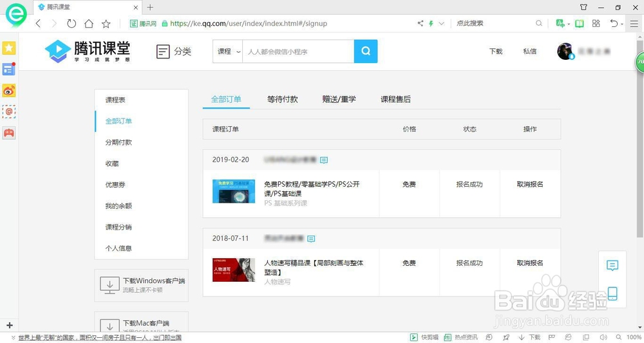Screen dimensions: 644x343
Task: Switch to the 全部订单 tab
Action: click(x=226, y=99)
